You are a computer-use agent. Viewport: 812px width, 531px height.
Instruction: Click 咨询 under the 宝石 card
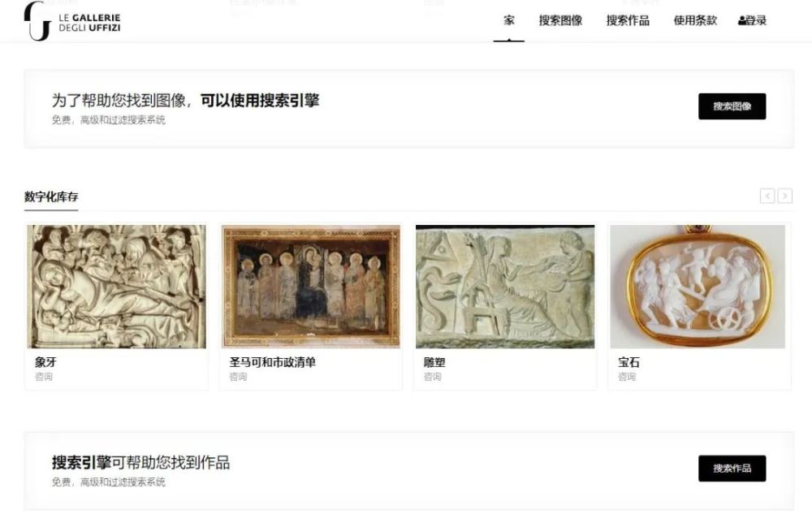click(627, 377)
